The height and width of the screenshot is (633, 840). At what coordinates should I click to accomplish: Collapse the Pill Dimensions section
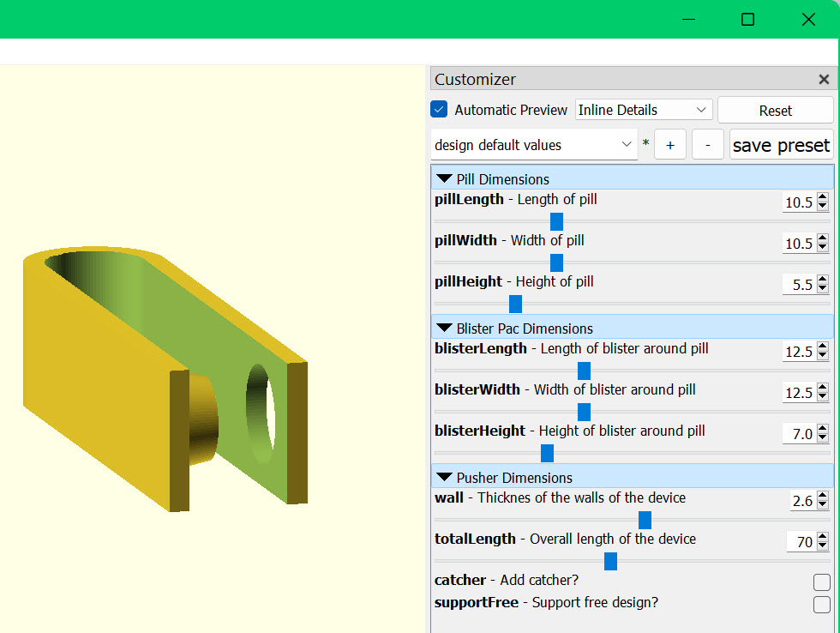click(x=444, y=178)
